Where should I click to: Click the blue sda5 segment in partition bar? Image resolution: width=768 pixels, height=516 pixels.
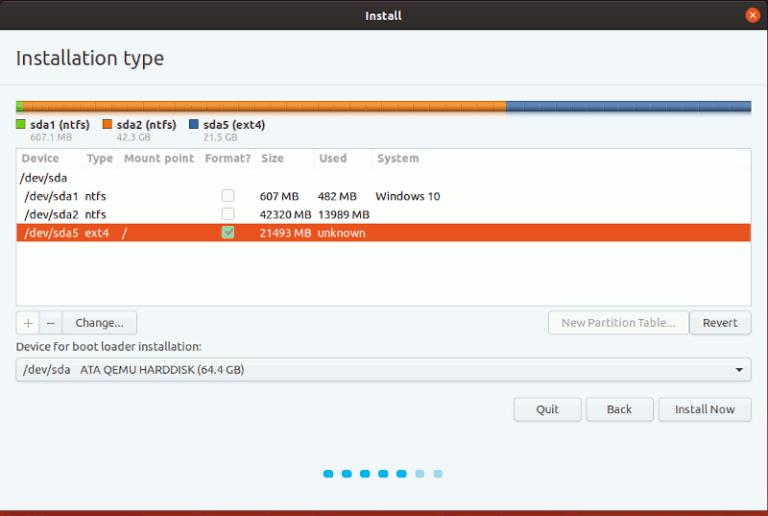point(628,107)
